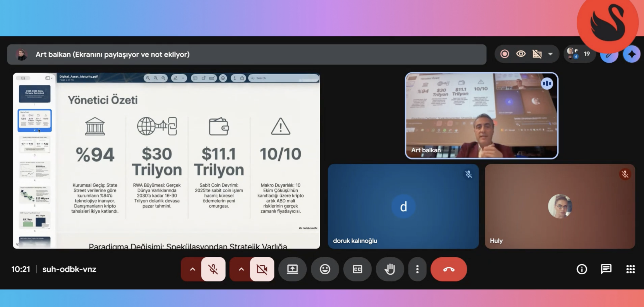Click the recording indicator button
Image resolution: width=644 pixels, height=307 pixels.
pos(505,54)
